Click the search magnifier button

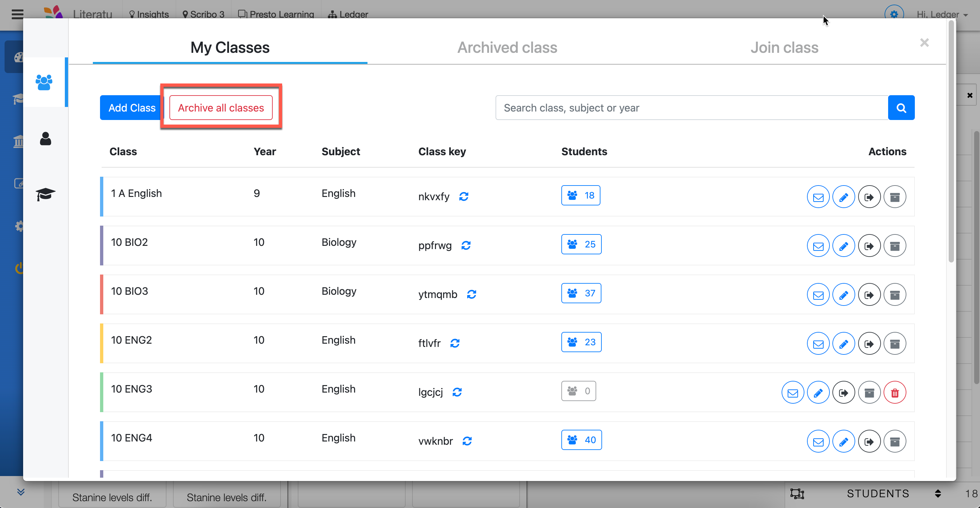tap(901, 108)
